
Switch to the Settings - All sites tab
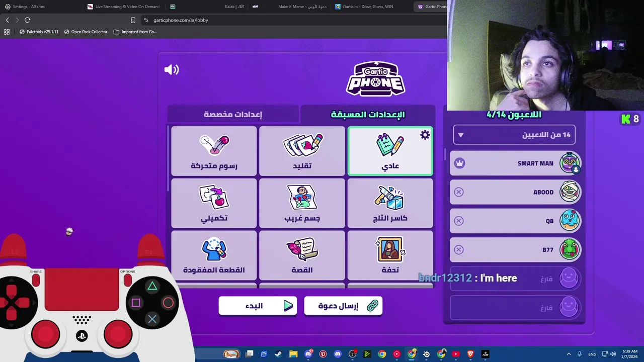click(40, 7)
